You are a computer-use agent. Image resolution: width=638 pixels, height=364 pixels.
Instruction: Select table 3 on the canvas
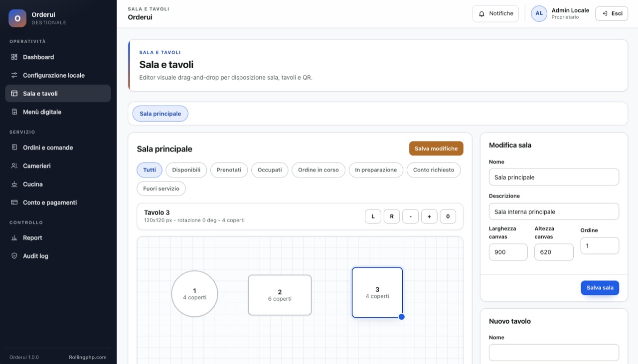[x=377, y=293]
